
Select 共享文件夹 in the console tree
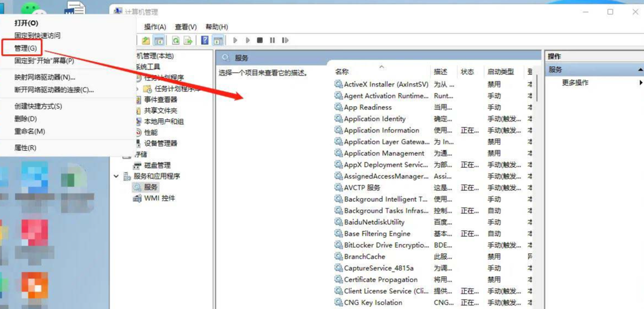coord(160,111)
